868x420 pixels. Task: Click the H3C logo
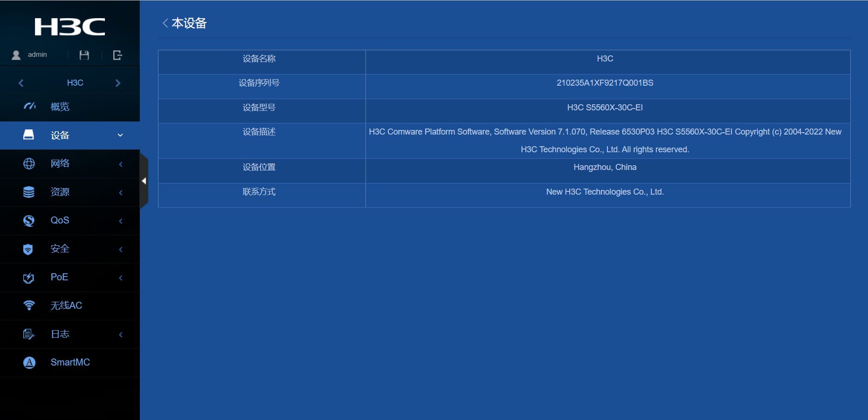pos(70,27)
